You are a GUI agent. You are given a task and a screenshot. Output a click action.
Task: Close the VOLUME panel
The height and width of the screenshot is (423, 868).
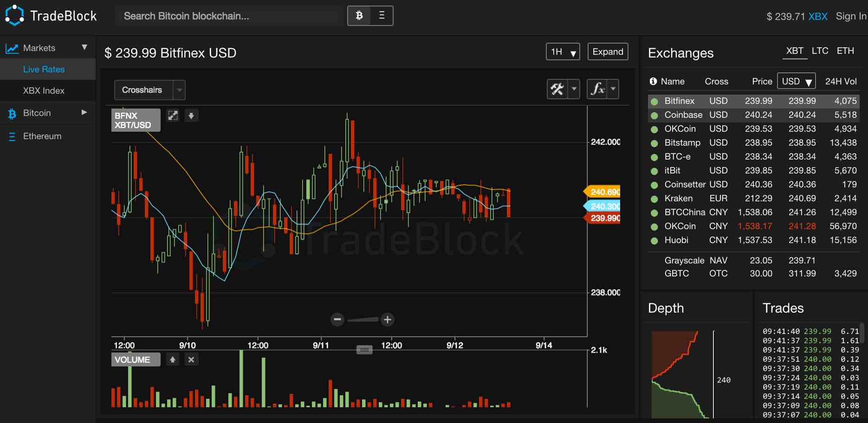(191, 359)
